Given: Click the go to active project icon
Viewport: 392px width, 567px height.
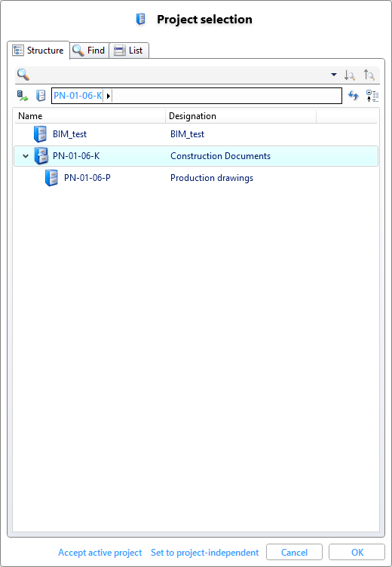Looking at the screenshot, I should (x=23, y=96).
